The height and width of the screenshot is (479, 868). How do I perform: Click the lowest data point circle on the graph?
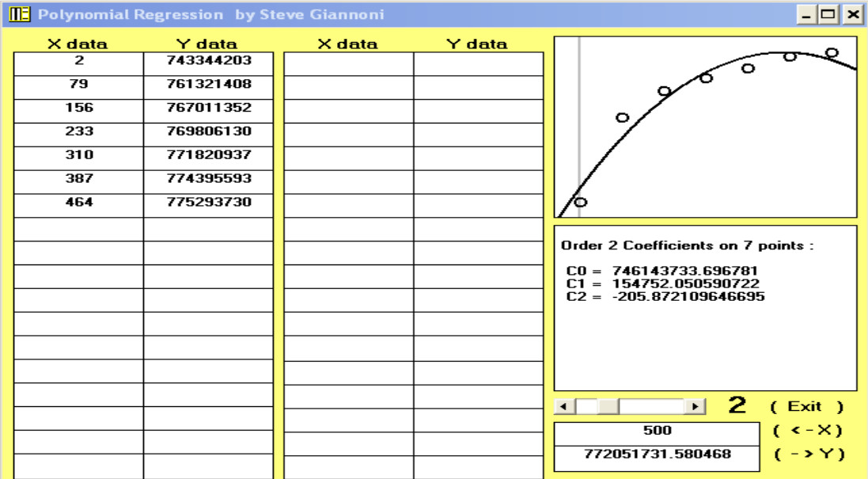[580, 202]
